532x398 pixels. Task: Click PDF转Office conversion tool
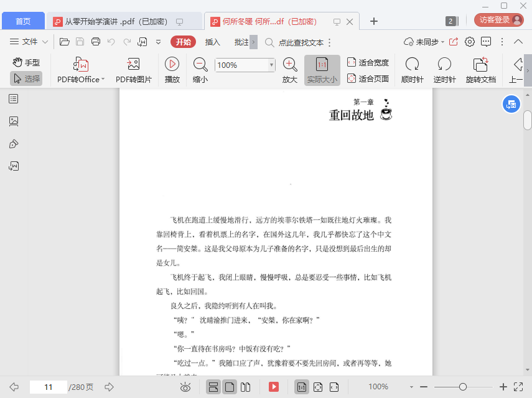(x=81, y=70)
